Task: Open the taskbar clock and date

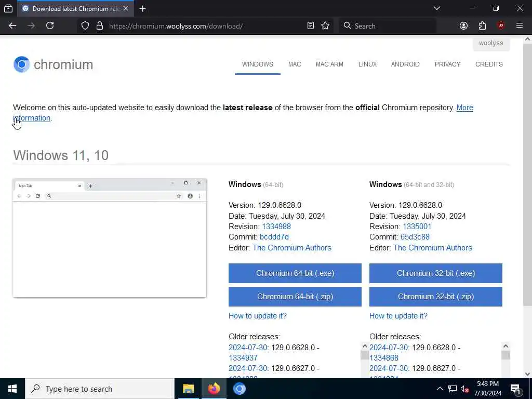Action: pos(487,389)
